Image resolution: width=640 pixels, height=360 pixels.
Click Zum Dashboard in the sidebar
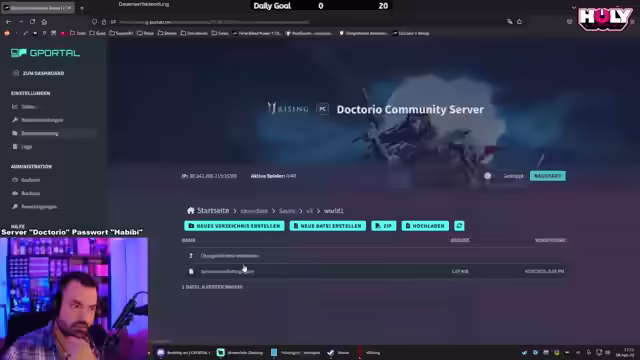43,73
